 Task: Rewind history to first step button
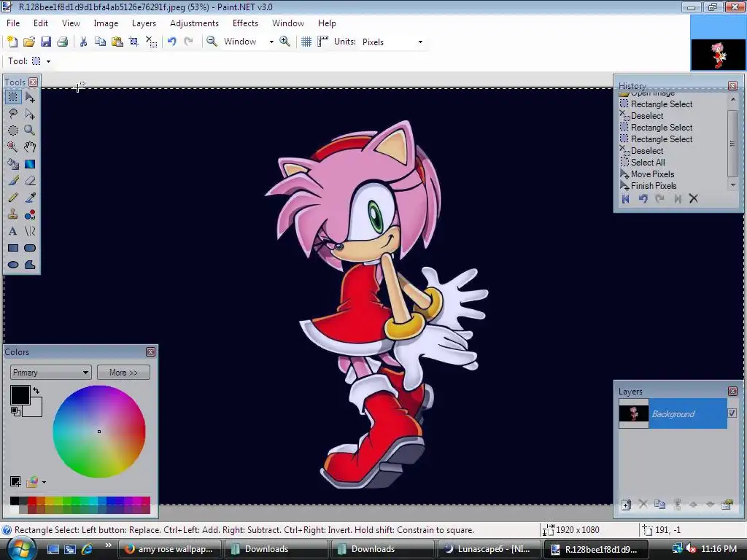point(626,199)
